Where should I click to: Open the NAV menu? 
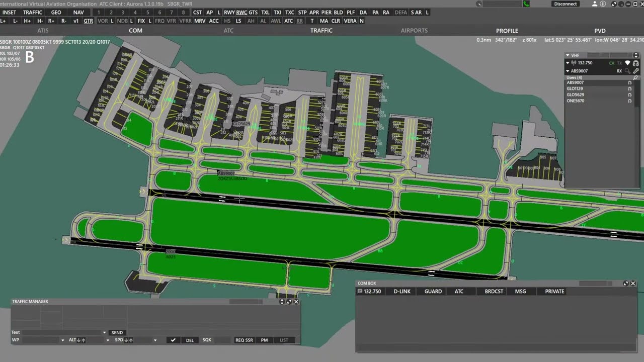pos(78,12)
